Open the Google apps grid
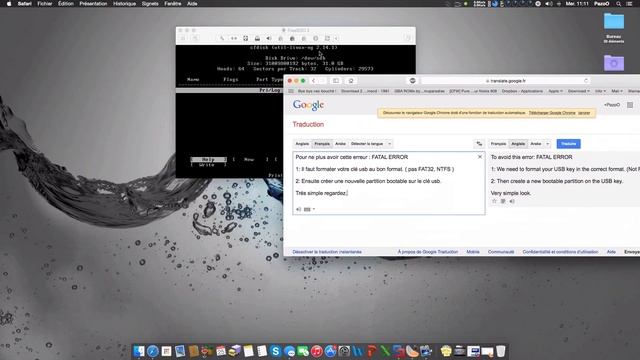Image resolution: width=640 pixels, height=360 pixels. click(x=630, y=105)
